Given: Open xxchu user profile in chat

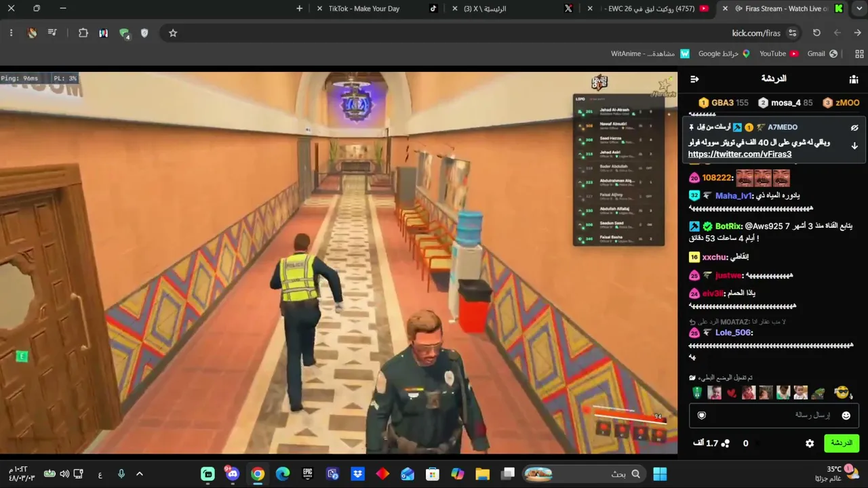Looking at the screenshot, I should pos(715,258).
